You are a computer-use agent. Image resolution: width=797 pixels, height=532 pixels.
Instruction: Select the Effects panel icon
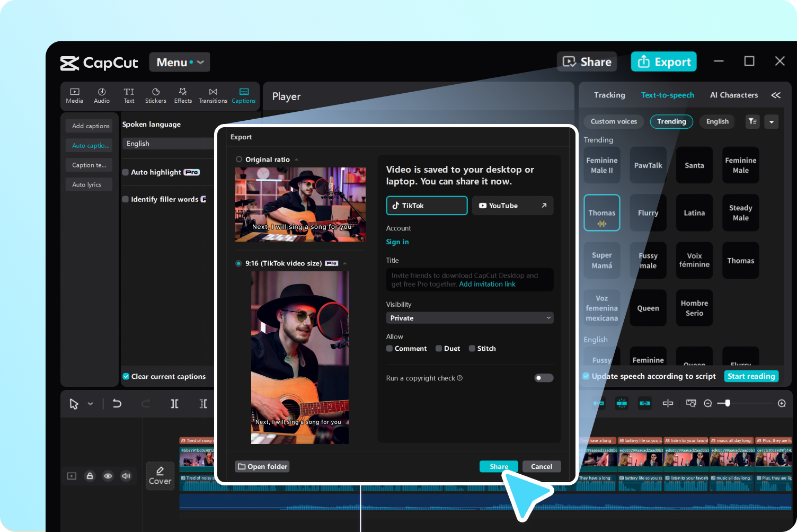pos(182,95)
